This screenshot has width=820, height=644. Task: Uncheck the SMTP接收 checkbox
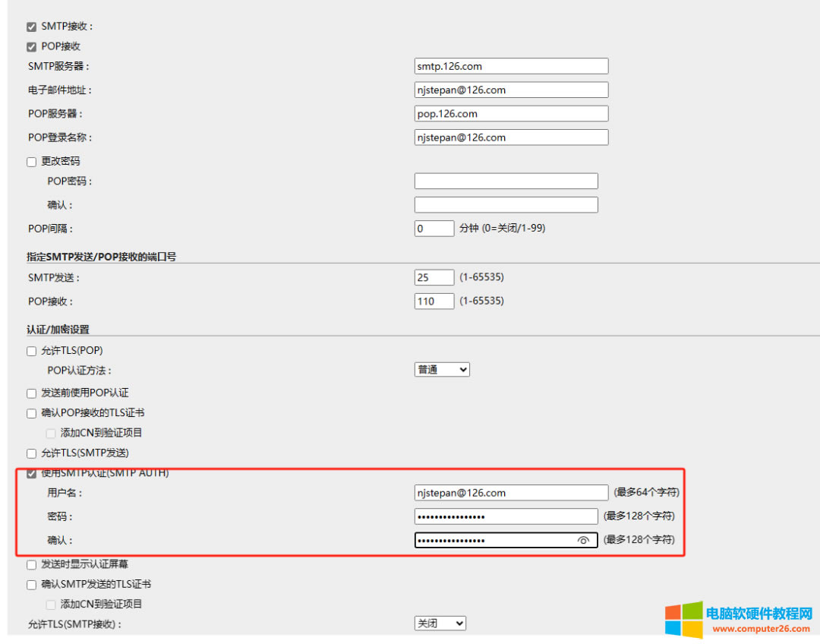click(x=32, y=27)
